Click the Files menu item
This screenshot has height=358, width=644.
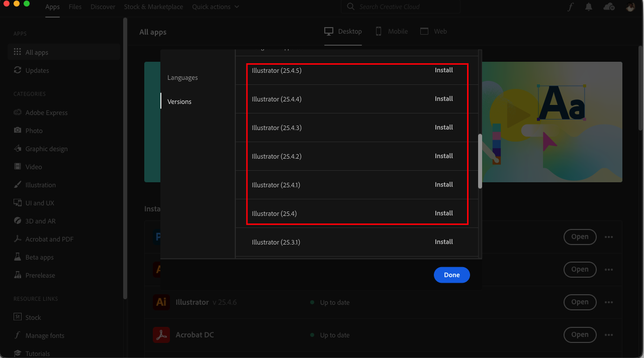click(x=75, y=7)
